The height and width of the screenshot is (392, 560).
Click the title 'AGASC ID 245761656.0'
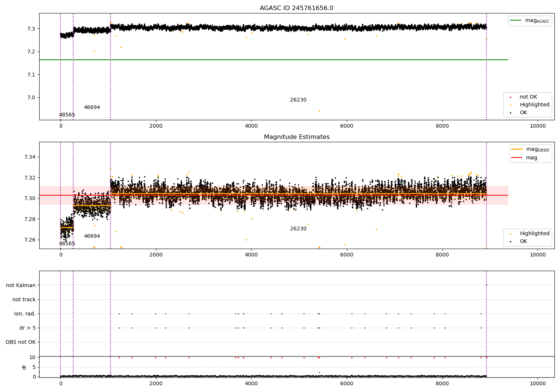pos(296,8)
